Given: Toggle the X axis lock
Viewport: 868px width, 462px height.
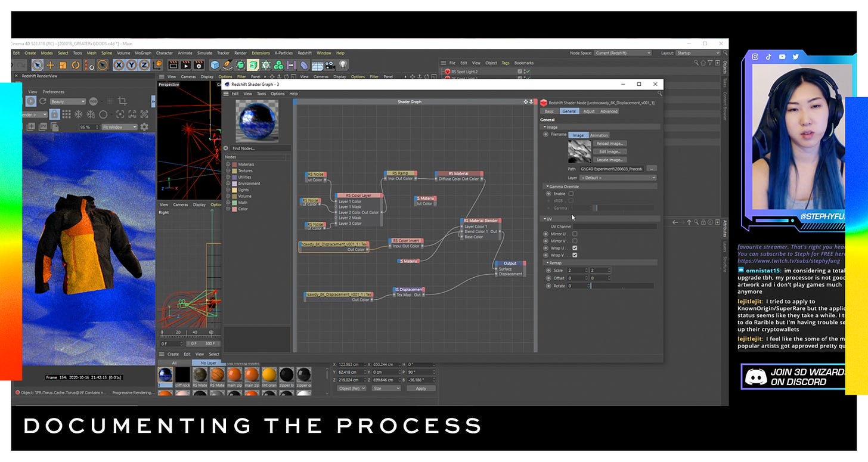Looking at the screenshot, I should [119, 65].
